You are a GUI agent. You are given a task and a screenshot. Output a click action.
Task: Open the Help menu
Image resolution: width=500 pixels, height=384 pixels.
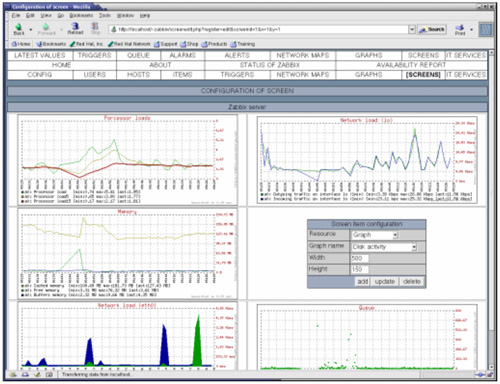coord(145,15)
